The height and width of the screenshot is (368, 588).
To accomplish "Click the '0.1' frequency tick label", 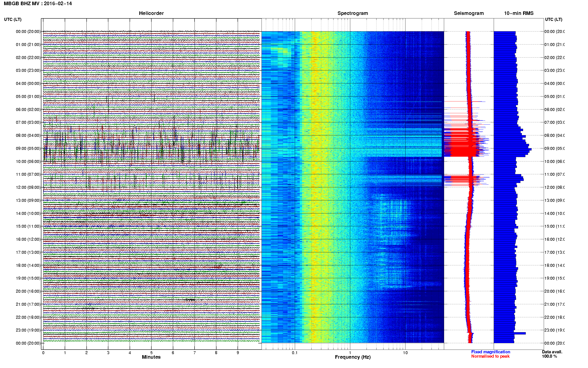I will (295, 353).
